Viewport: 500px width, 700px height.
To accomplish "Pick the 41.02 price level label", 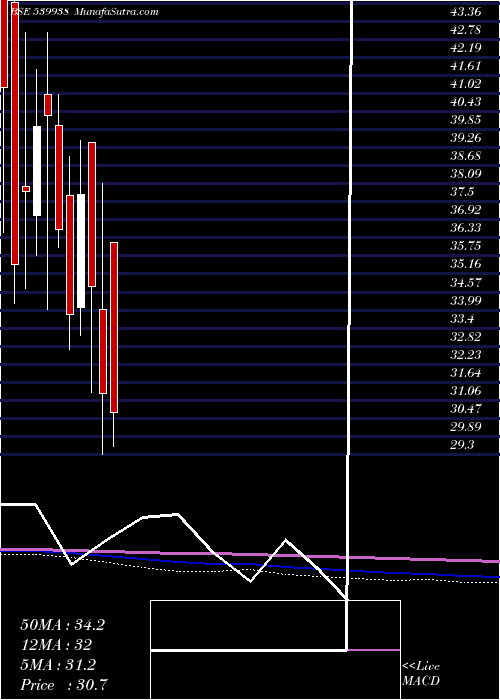I will pos(466,84).
